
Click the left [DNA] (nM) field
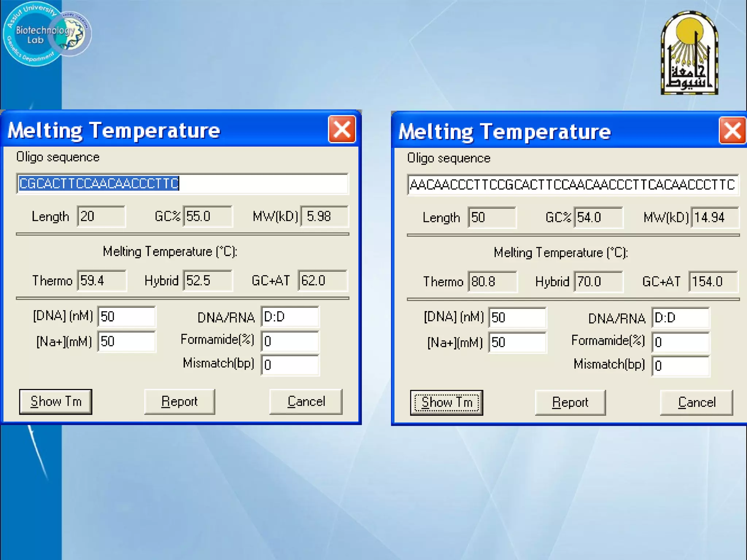tap(126, 316)
